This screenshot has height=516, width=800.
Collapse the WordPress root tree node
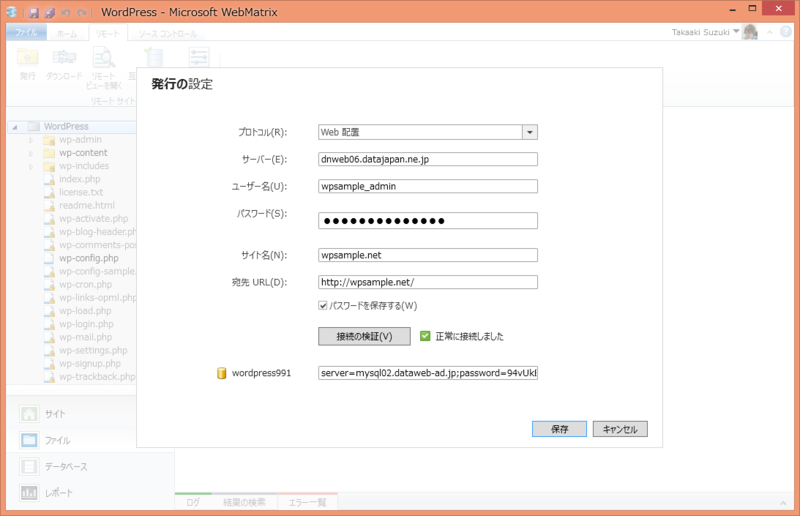click(15, 127)
